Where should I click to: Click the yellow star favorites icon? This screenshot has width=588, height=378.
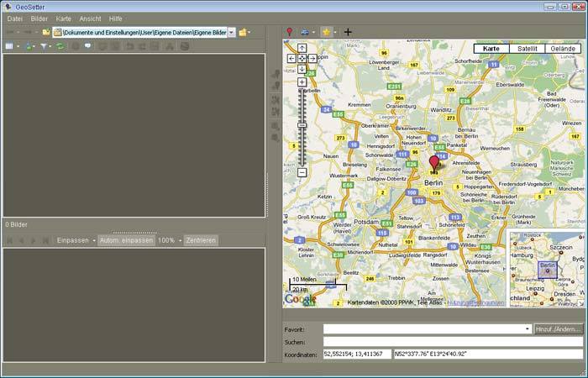pyautogui.click(x=326, y=32)
